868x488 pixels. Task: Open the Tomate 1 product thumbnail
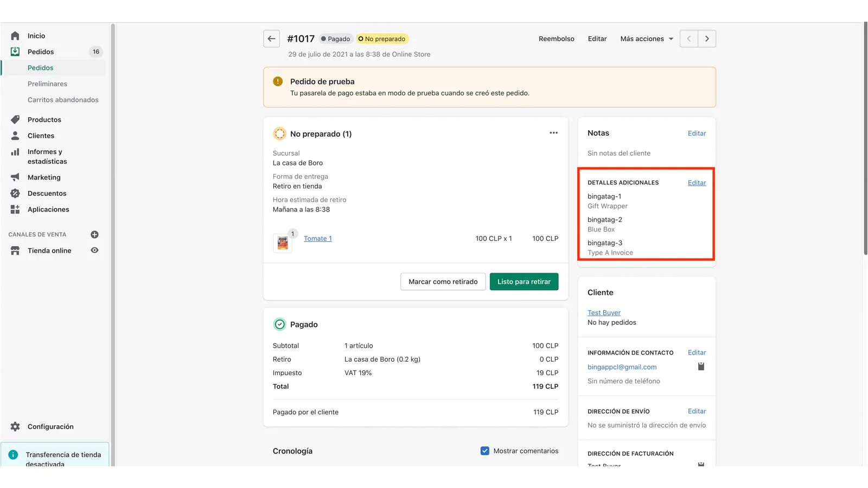(x=283, y=243)
